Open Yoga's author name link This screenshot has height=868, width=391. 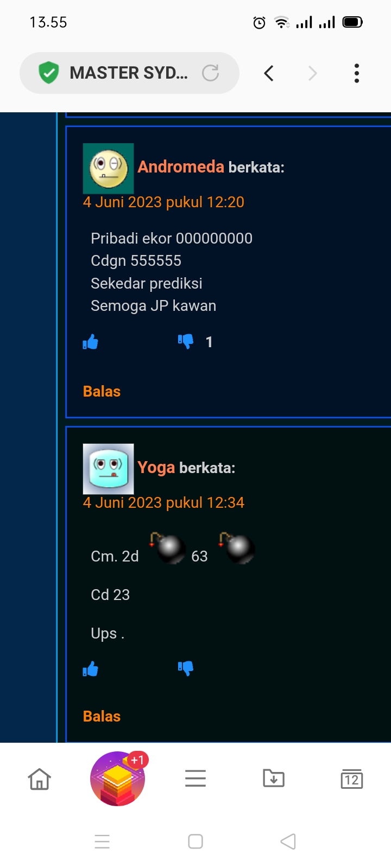point(156,468)
